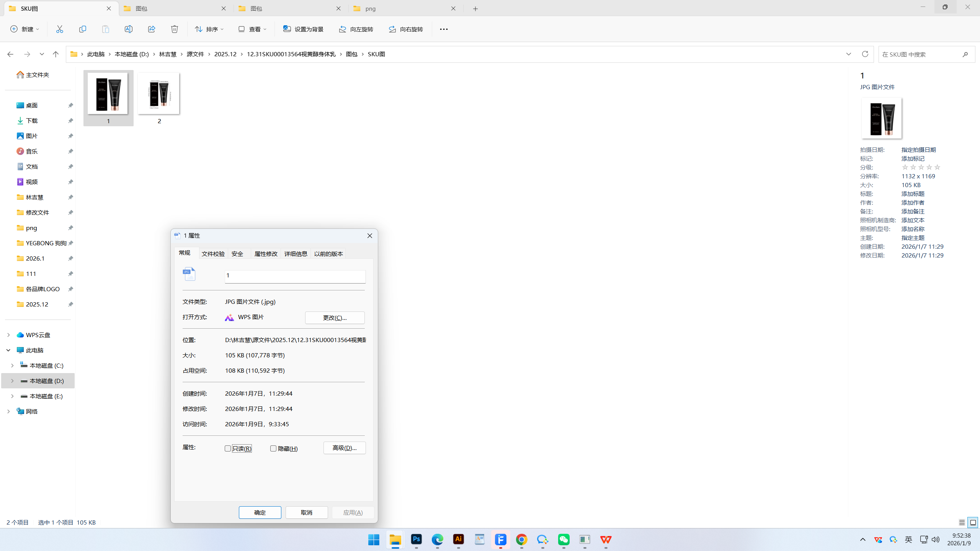Open the 新建 new item dropdown
980x551 pixels.
click(25, 29)
